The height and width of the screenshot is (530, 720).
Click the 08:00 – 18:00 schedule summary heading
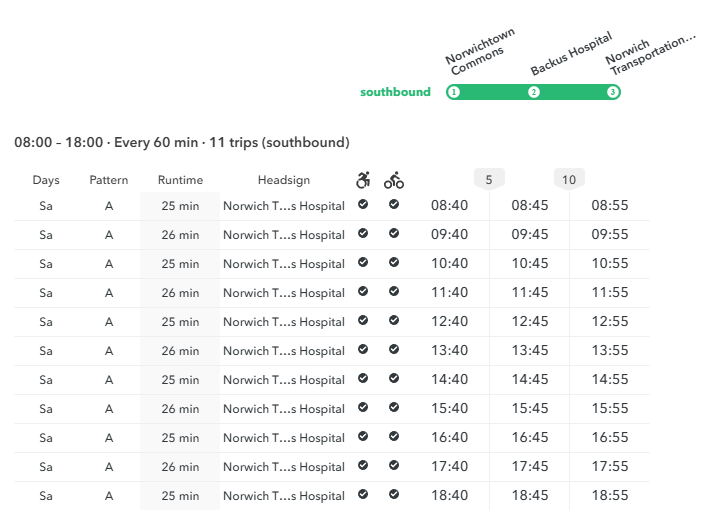coord(182,142)
